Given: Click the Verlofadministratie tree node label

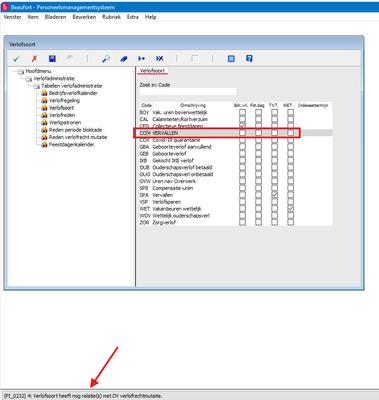Looking at the screenshot, I should pyautogui.click(x=54, y=79).
